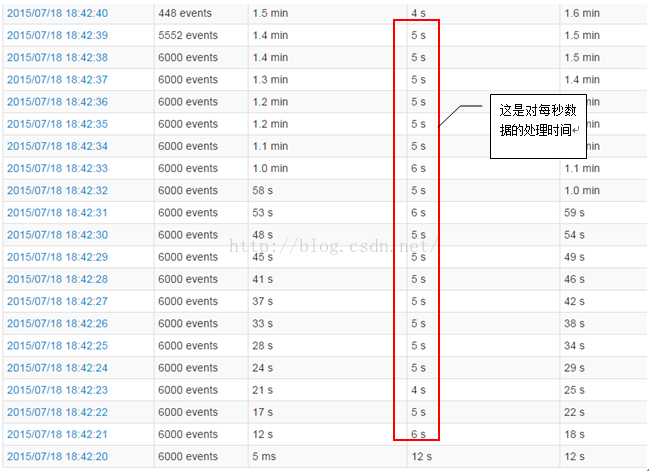Screen dimensions: 649x471
Task: Click "4 s" in the 18:42:23 row
Action: [x=418, y=390]
